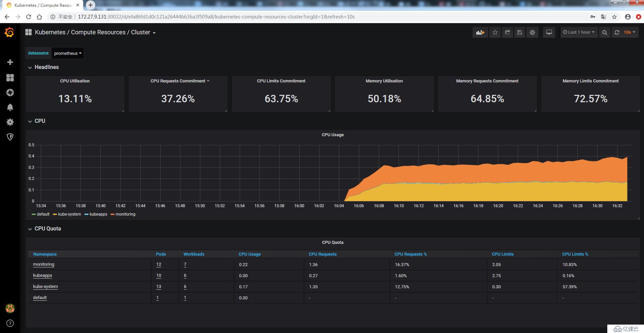This screenshot has width=644, height=333.
Task: Click the saved passwords key icon
Action: pyautogui.click(x=593, y=17)
